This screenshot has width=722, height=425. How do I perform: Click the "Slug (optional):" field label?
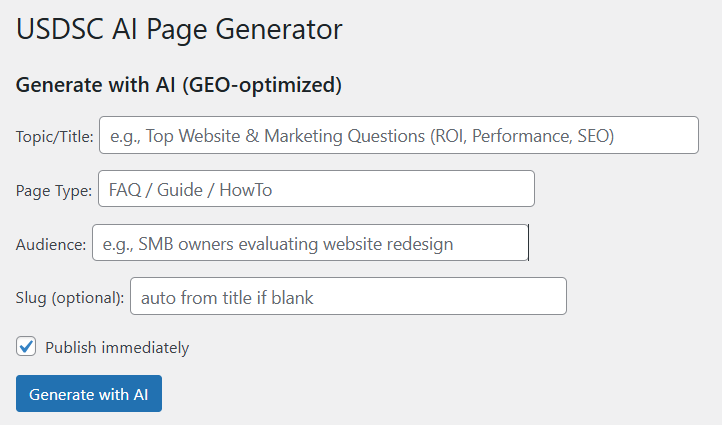(x=70, y=297)
